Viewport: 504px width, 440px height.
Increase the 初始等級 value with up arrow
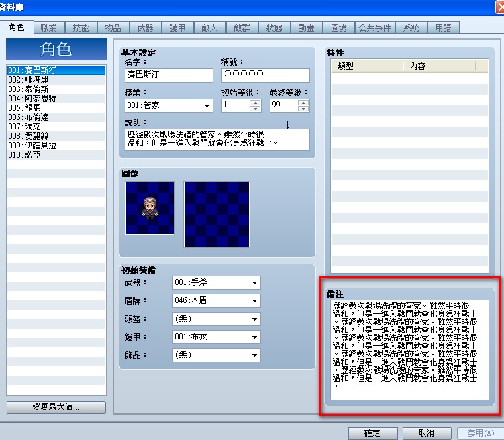(x=255, y=103)
